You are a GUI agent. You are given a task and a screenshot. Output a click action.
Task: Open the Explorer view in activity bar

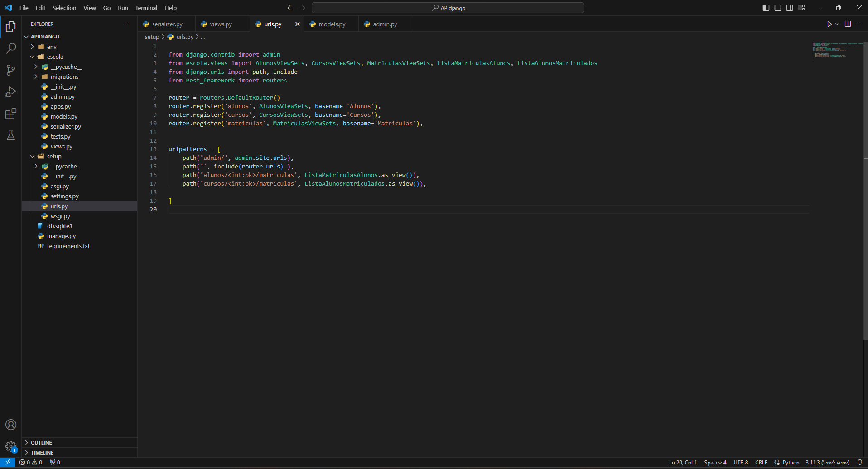coord(11,27)
